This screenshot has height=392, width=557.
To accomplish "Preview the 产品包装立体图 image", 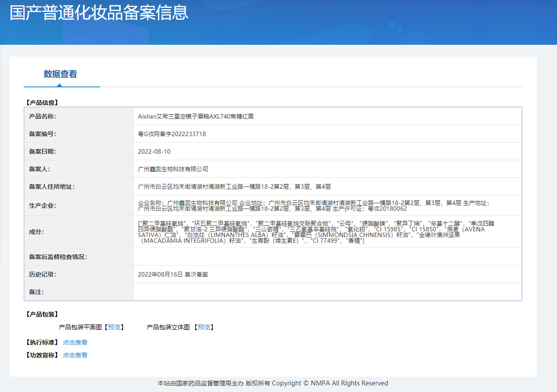I will [x=204, y=327].
